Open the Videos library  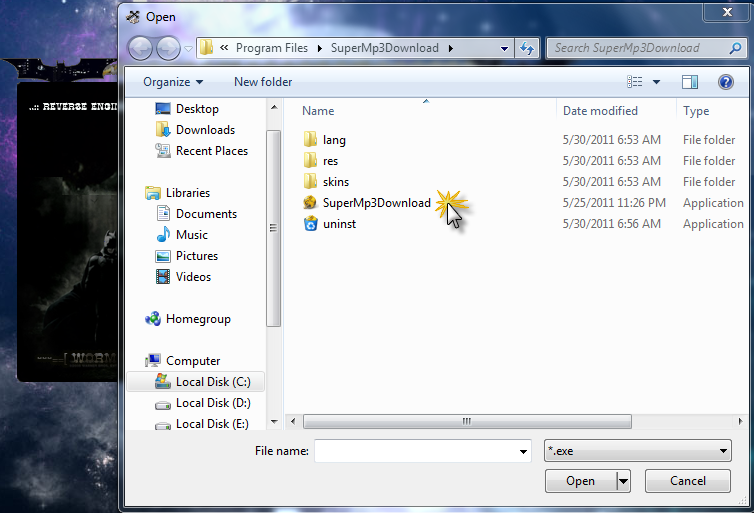click(x=193, y=277)
